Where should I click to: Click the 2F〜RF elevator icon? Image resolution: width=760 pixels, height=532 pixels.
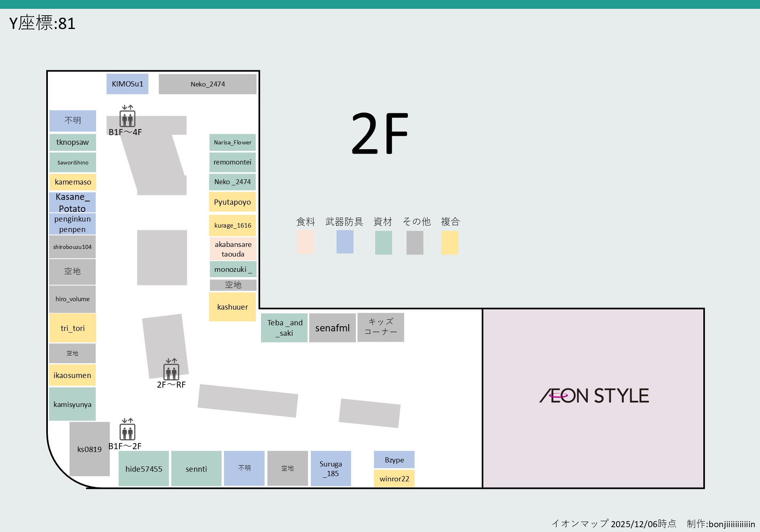[171, 371]
